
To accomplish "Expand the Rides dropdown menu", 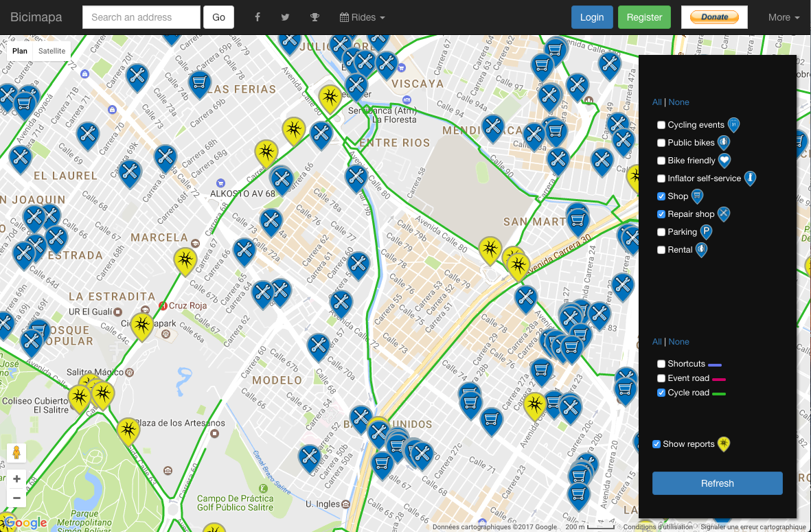I will click(363, 17).
